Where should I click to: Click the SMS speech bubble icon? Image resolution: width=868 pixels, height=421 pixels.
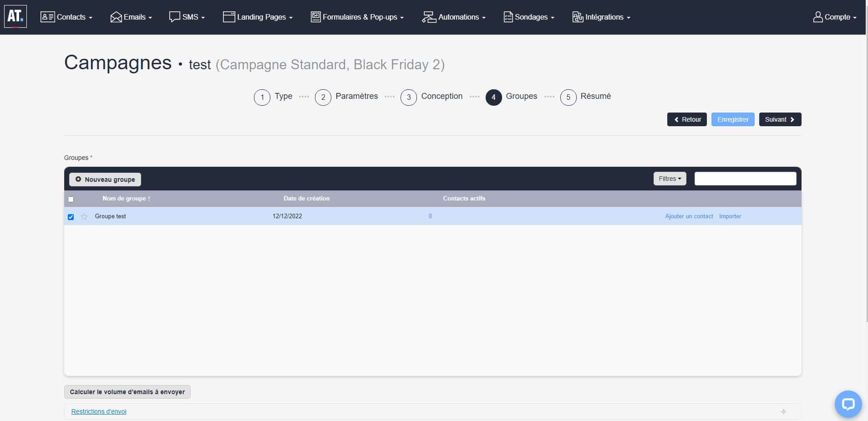(174, 17)
